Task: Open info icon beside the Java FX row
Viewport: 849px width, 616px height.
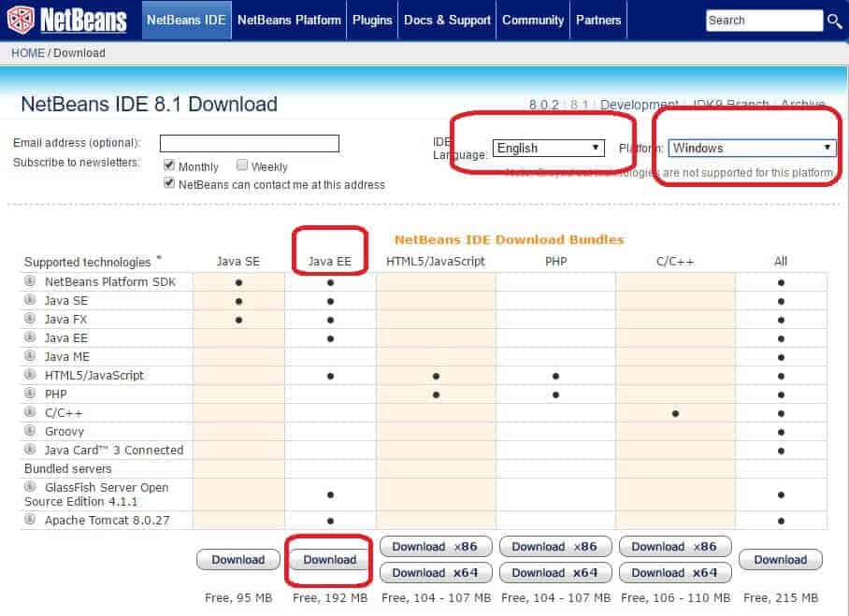Action: (x=30, y=319)
